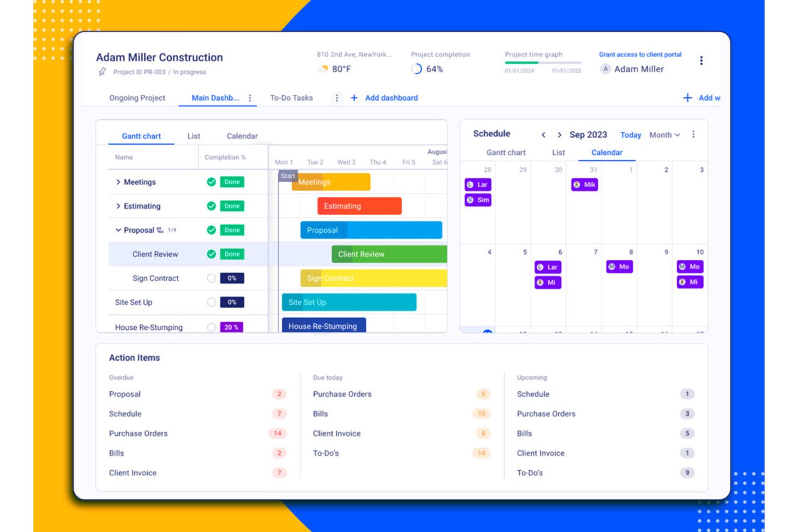
Task: Click the weather icon next to 80°F
Action: 323,69
